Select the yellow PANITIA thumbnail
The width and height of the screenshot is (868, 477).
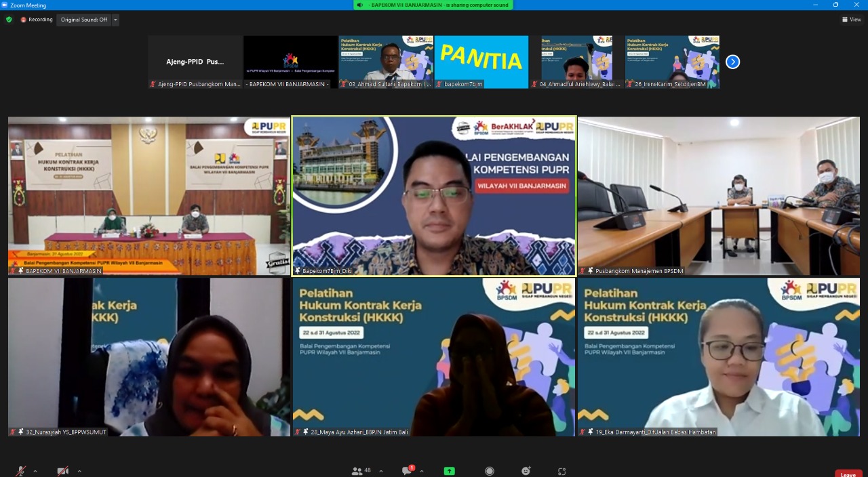click(x=481, y=62)
